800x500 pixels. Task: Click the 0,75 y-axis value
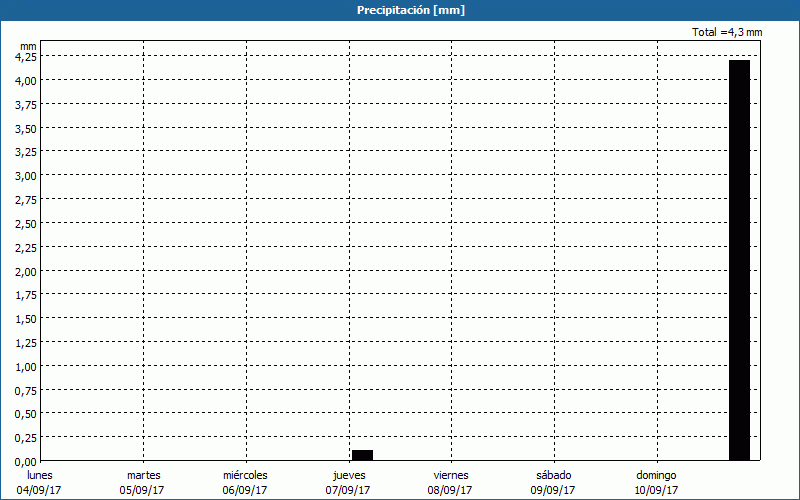[26, 390]
